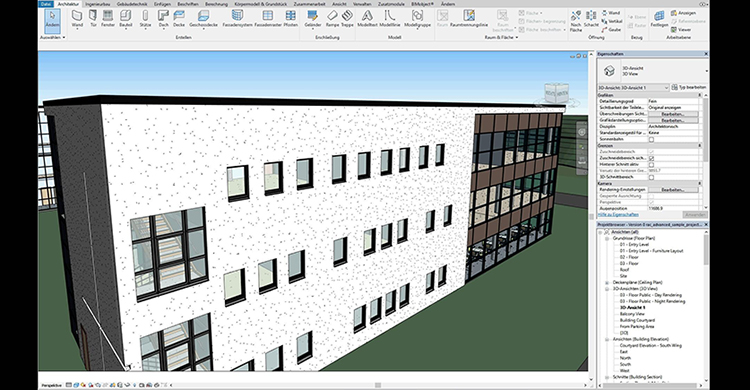750x390 pixels.
Task: Open the work plane Viewer
Action: pos(681,30)
